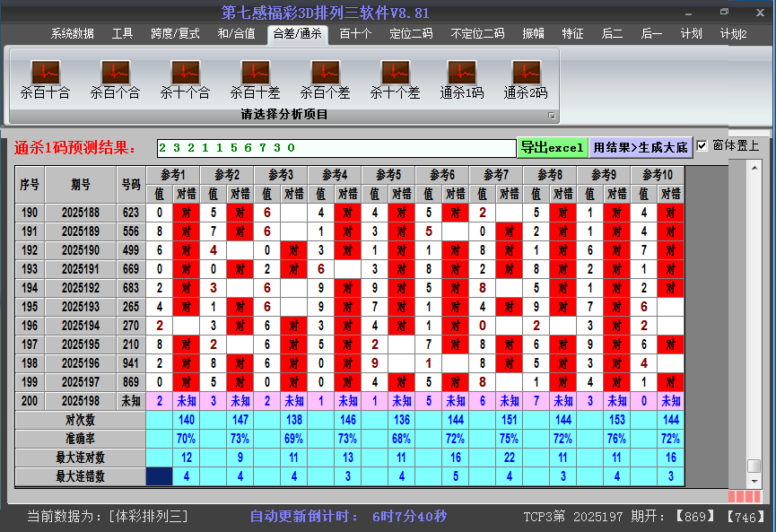Select the row with 期号 2025198
The width and height of the screenshot is (776, 532).
[x=349, y=401]
